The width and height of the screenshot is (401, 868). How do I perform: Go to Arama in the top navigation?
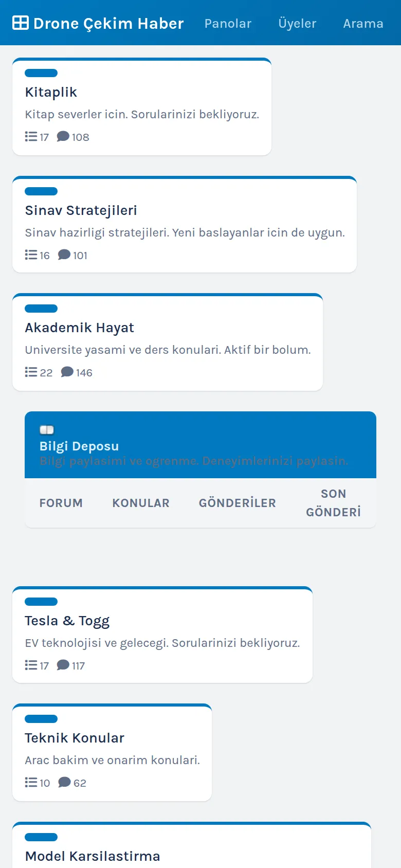[363, 23]
